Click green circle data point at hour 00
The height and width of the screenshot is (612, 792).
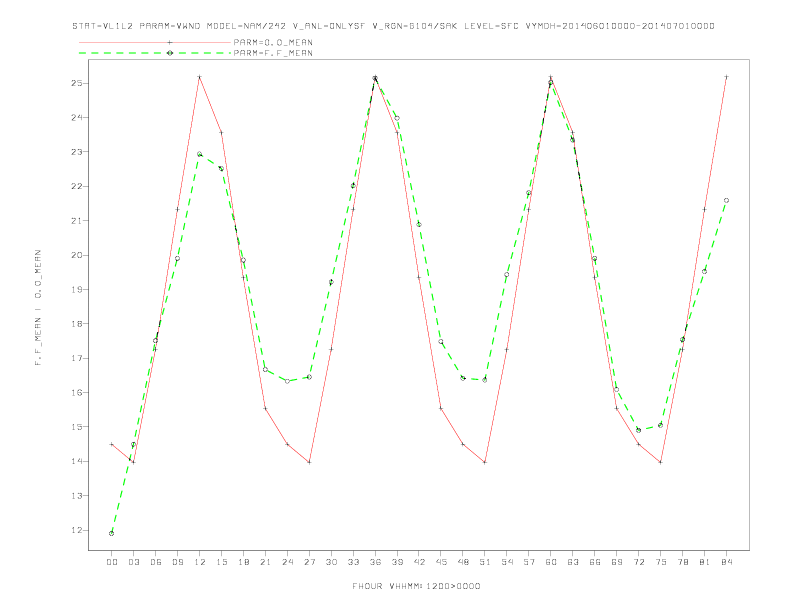coord(112,533)
